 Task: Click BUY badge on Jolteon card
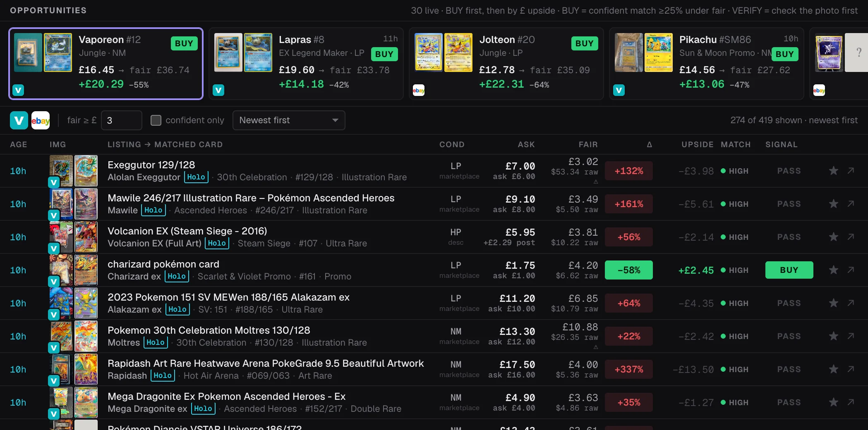[x=585, y=43]
